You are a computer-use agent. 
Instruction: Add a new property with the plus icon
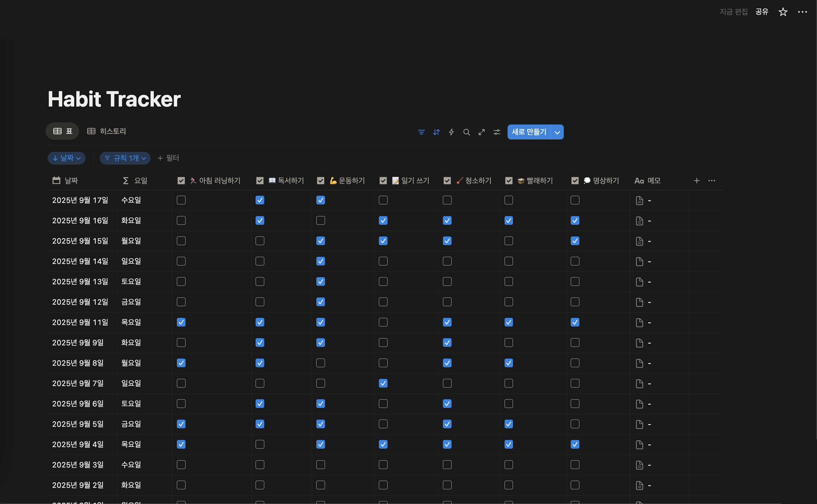point(696,181)
